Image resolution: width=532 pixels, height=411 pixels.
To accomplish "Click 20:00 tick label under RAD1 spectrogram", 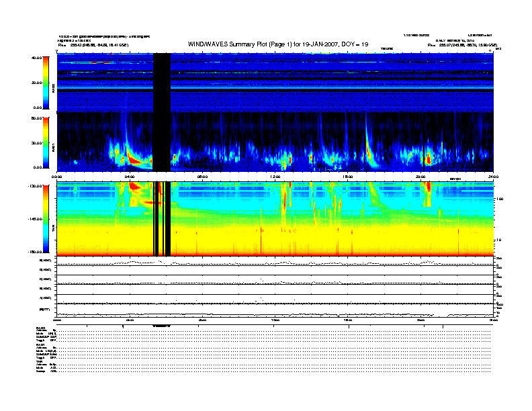I will 420,177.
